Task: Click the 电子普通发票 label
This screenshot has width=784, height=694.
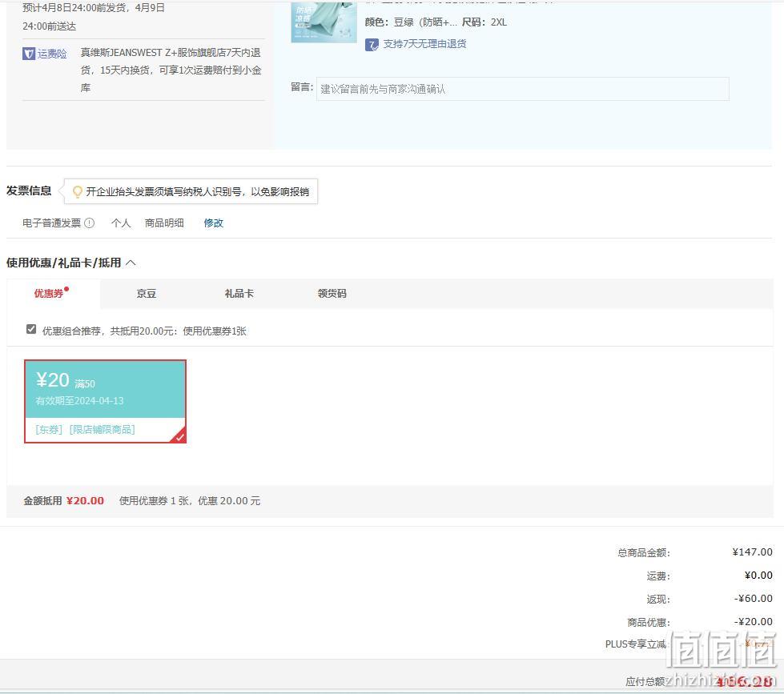Action: point(51,223)
